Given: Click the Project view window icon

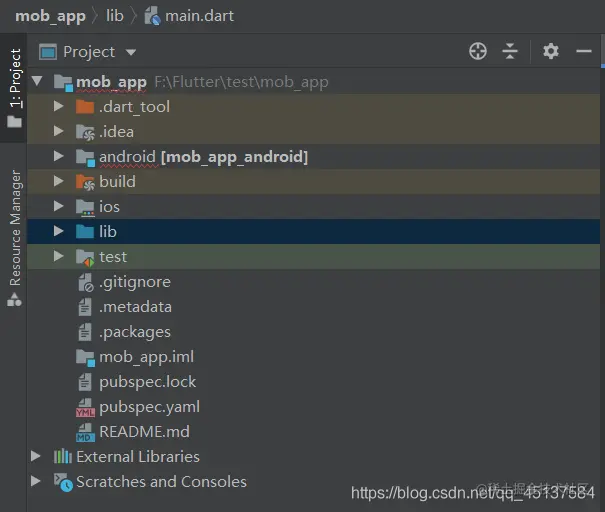Looking at the screenshot, I should click(x=48, y=52).
